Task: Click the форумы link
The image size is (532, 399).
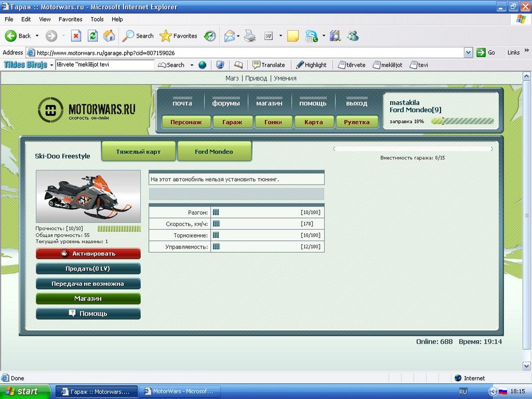Action: [x=226, y=103]
